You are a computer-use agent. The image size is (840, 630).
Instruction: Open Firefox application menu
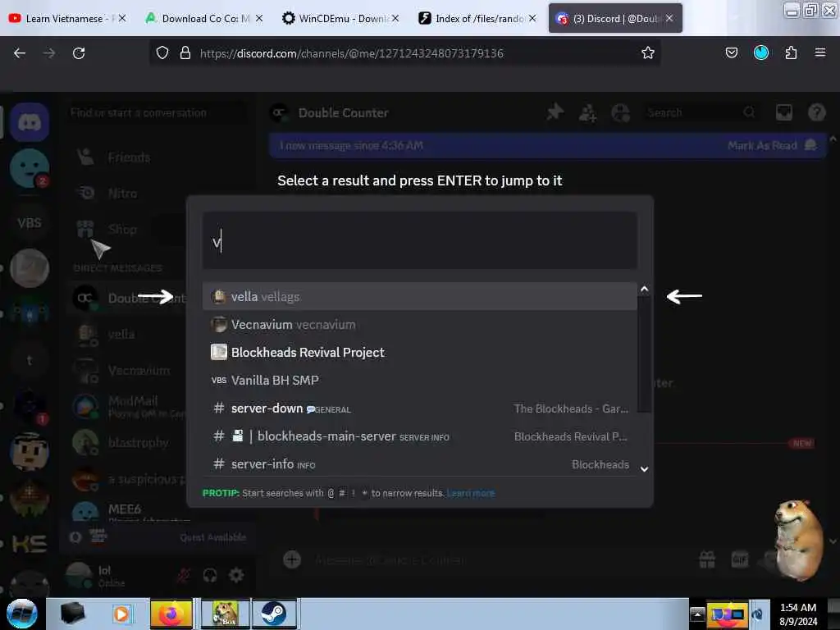pyautogui.click(x=820, y=52)
